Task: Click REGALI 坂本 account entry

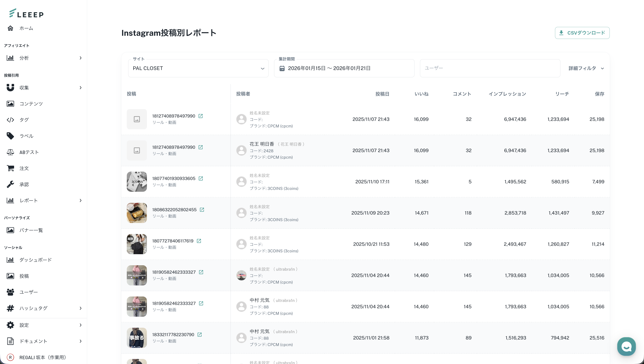Action: pos(42,357)
